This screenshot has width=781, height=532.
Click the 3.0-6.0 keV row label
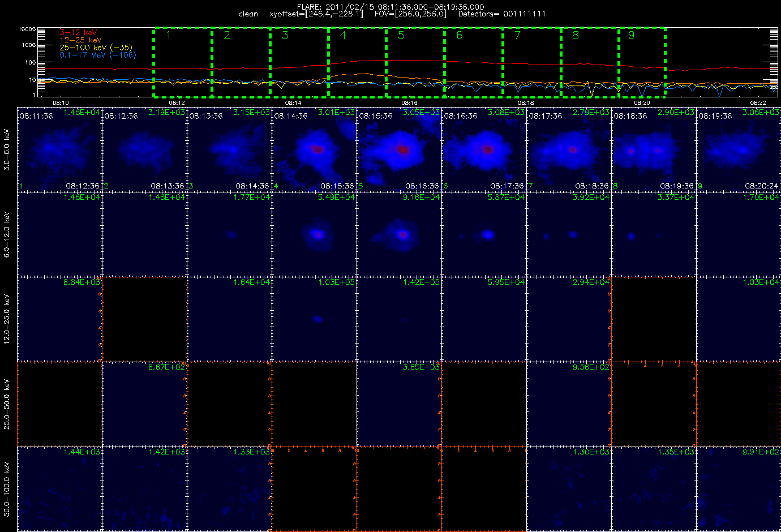pyautogui.click(x=7, y=150)
